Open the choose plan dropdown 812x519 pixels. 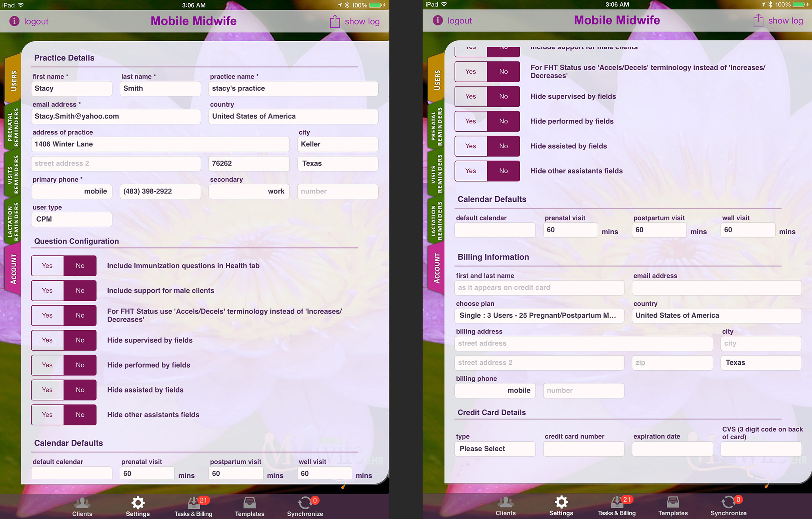(539, 316)
